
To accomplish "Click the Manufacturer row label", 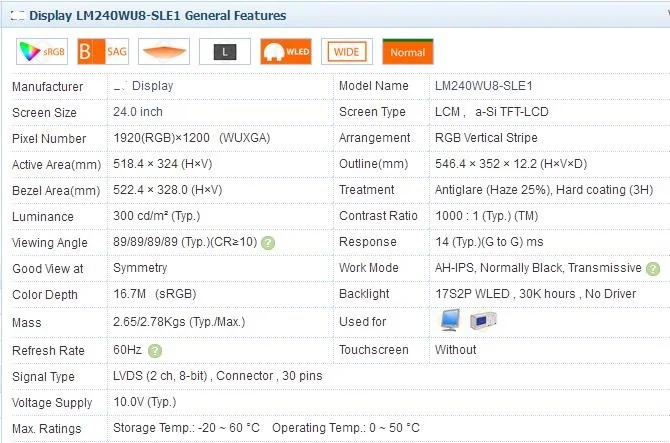I will tap(47, 87).
